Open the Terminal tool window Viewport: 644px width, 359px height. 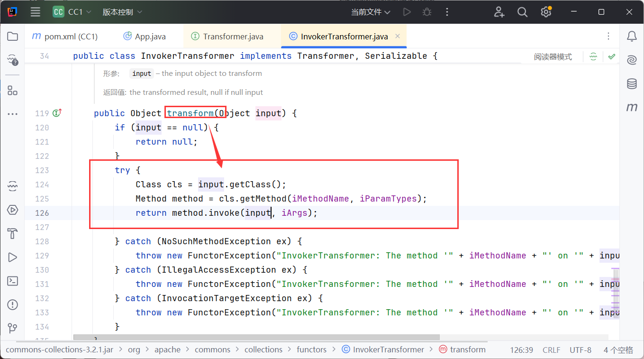pyautogui.click(x=13, y=281)
